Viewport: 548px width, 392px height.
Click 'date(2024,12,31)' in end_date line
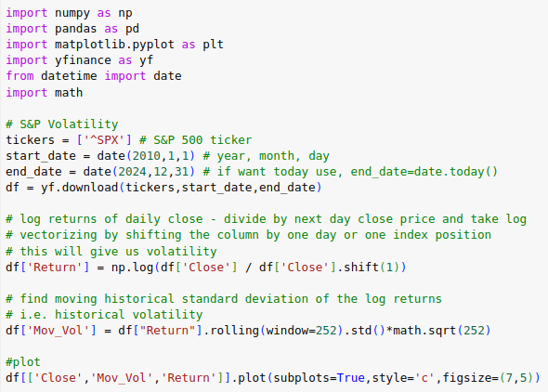pos(139,172)
